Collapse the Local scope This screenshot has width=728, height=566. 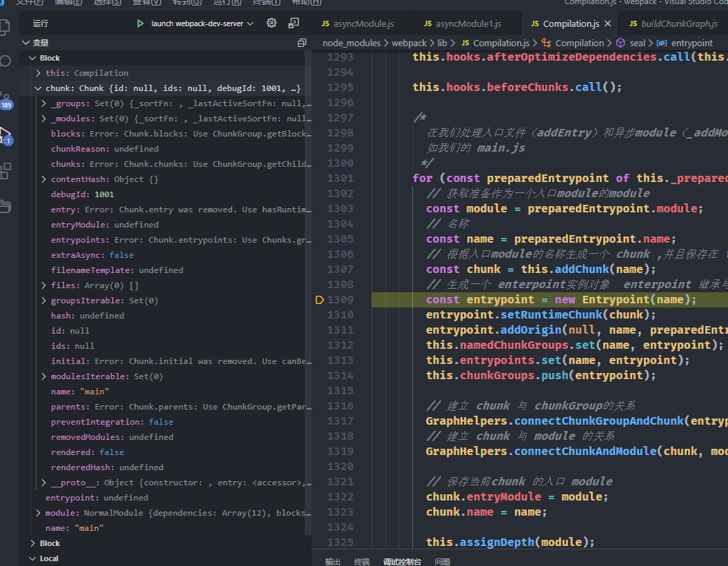32,558
